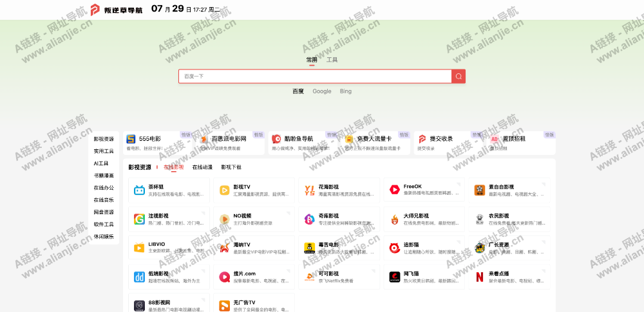Screen dimensions: 644x312
Task: Open the 低端影视 dd icon
Action: [x=139, y=277]
